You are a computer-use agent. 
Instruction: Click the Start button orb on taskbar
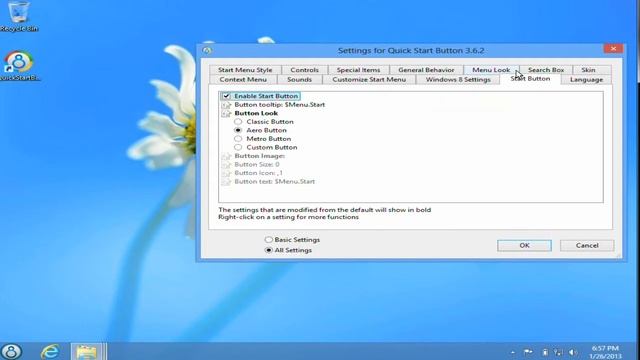pos(11,351)
